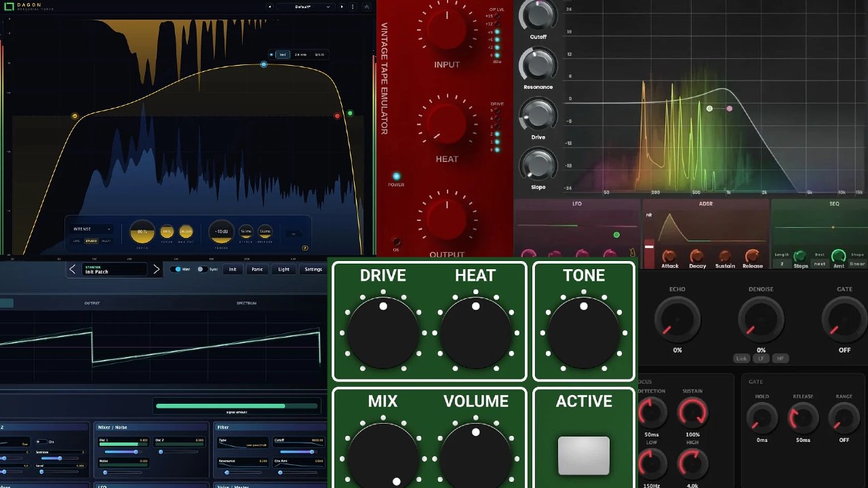Click the green pedal HEAT knob
The height and width of the screenshot is (488, 868).
[x=475, y=332]
